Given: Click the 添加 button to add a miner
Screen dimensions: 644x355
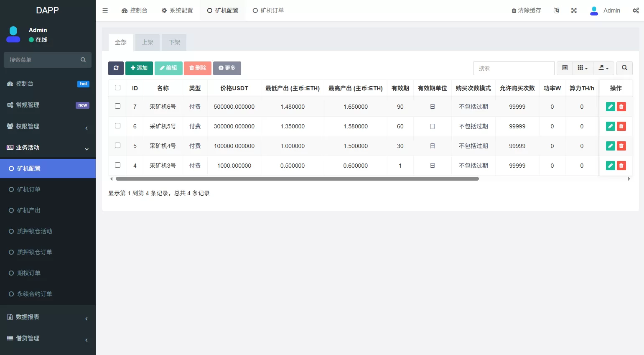Looking at the screenshot, I should click(139, 68).
